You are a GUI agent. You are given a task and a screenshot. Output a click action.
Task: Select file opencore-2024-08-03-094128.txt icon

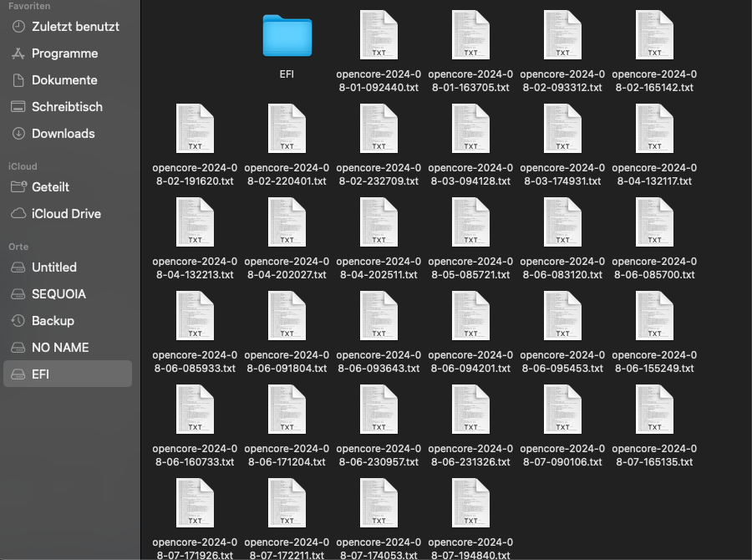(470, 128)
